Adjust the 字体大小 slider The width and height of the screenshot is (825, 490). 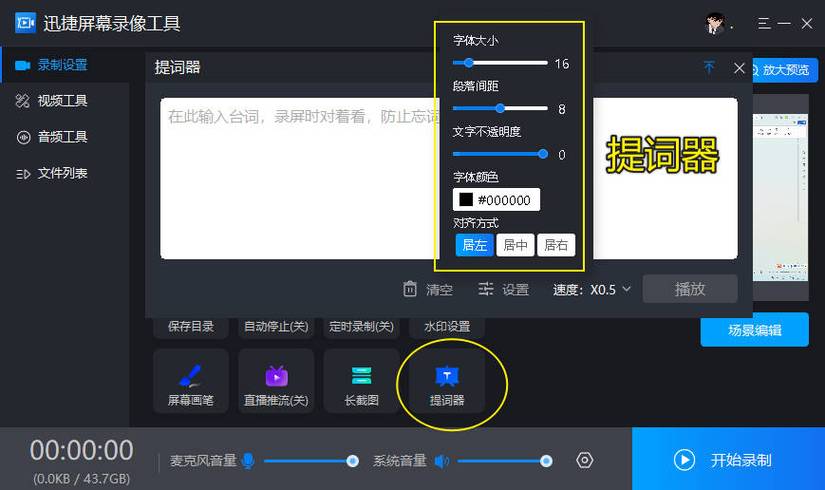500,63
